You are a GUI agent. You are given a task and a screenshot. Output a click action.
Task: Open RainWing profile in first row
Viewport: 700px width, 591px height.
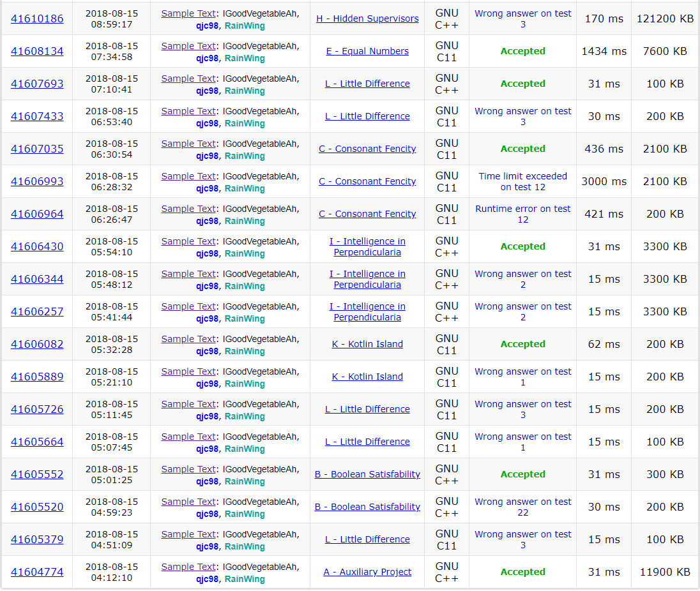245,26
